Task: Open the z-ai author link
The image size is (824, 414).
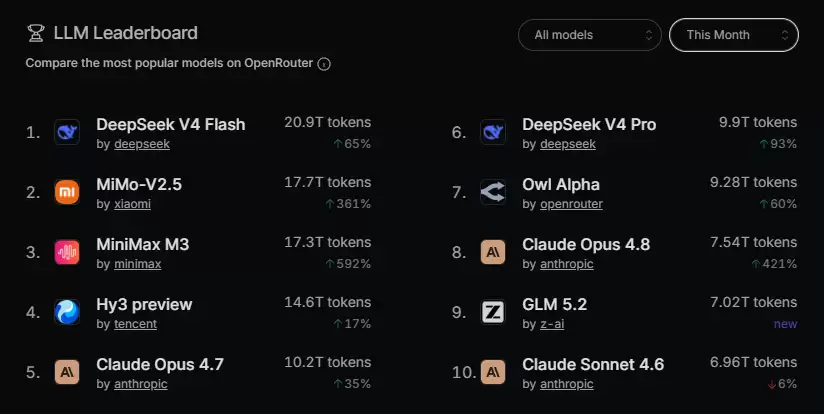Action: pyautogui.click(x=552, y=324)
